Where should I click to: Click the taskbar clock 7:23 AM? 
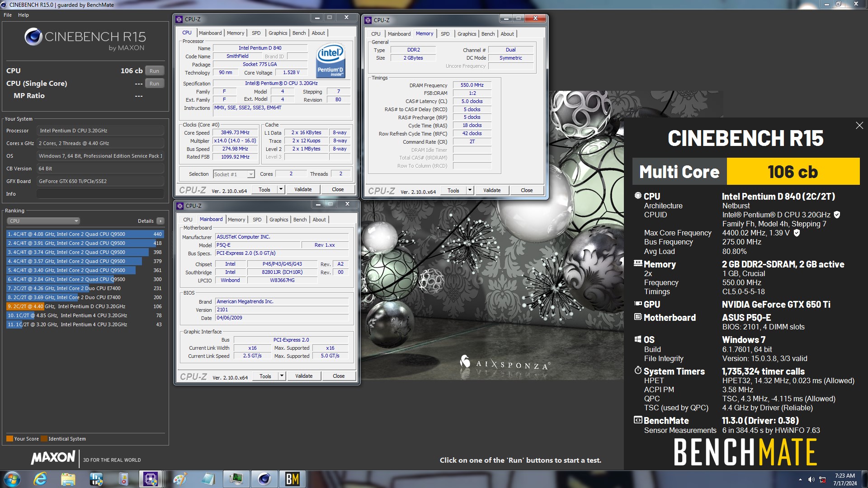[844, 475]
